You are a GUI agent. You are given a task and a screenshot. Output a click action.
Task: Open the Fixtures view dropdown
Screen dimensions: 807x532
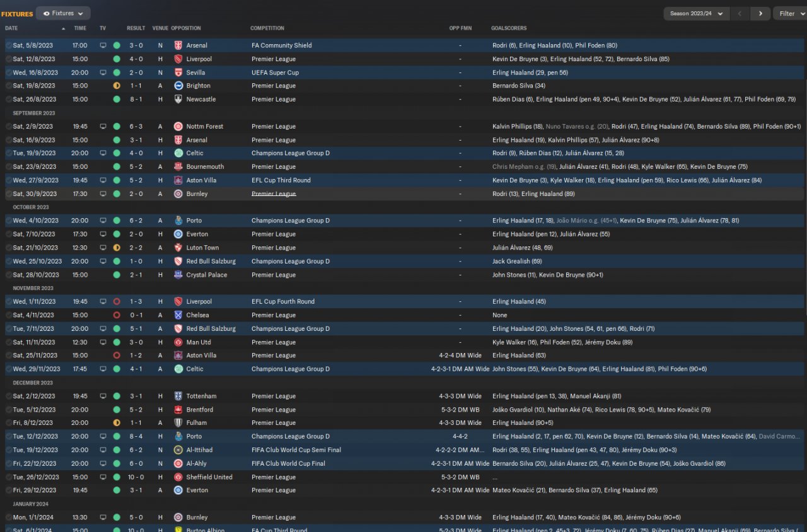pos(63,13)
